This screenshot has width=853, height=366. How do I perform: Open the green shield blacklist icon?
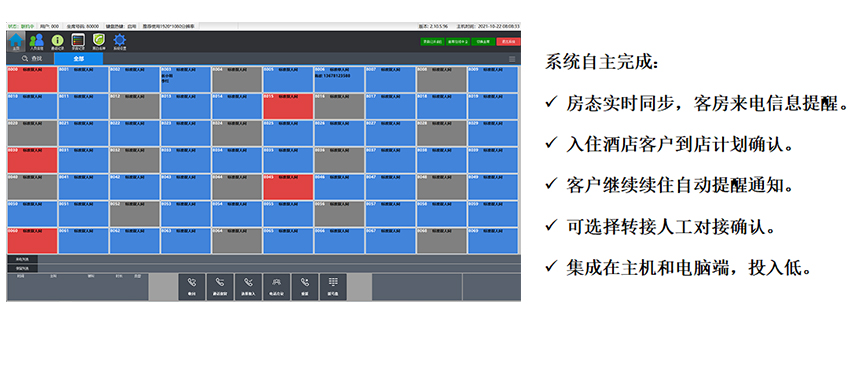click(x=98, y=41)
